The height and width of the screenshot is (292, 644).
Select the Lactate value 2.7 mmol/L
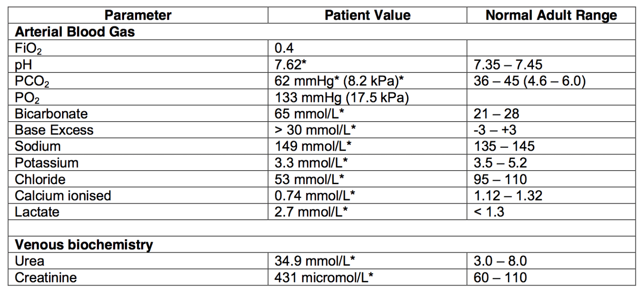click(311, 212)
